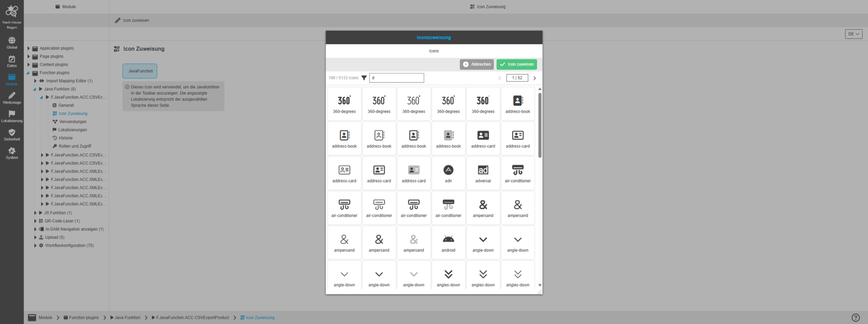Click the '100 / 5133 Icons' count text
This screenshot has height=324, width=868.
343,78
